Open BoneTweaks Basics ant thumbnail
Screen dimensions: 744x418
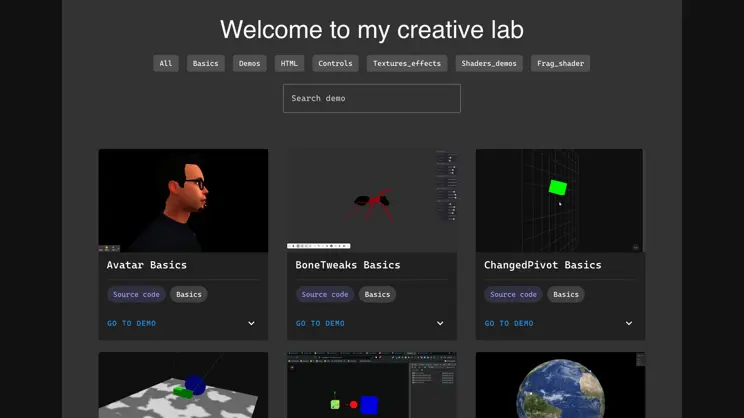[x=372, y=200]
